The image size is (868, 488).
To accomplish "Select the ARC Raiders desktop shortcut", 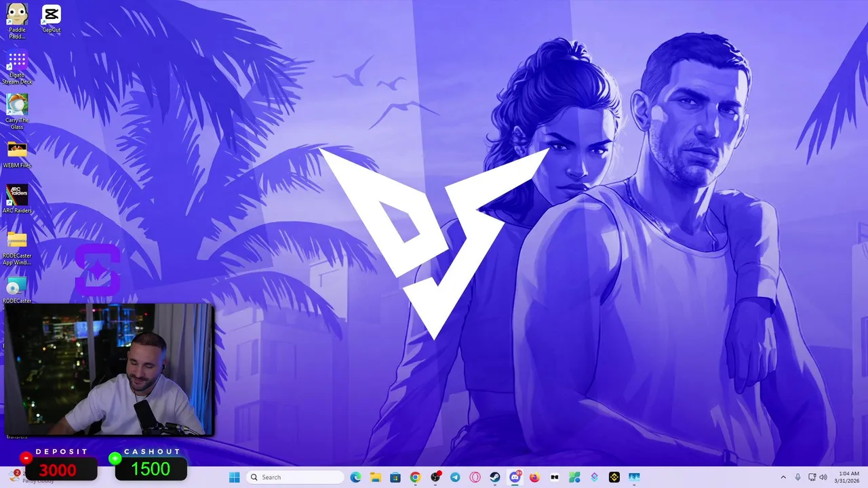I will point(17,199).
